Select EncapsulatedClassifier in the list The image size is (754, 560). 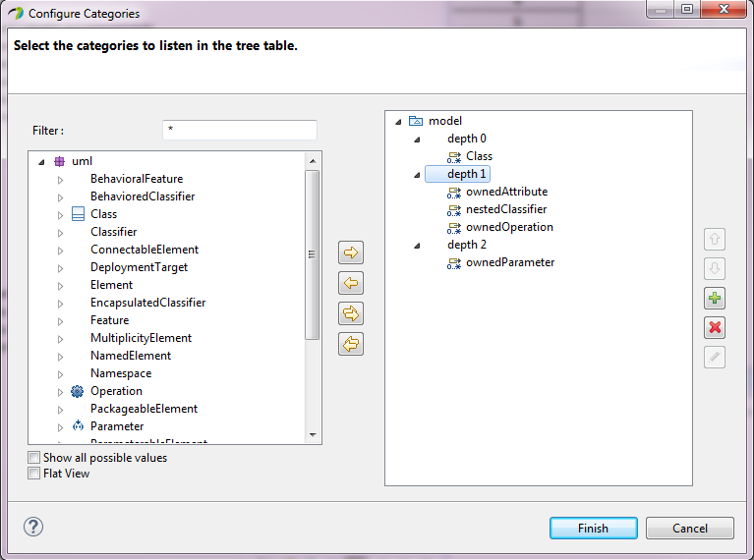[148, 303]
